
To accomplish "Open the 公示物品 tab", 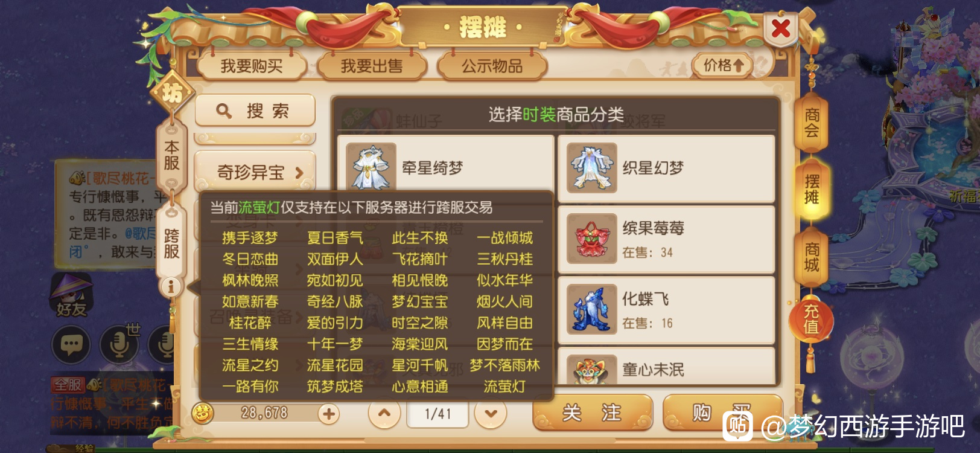I will pyautogui.click(x=492, y=66).
